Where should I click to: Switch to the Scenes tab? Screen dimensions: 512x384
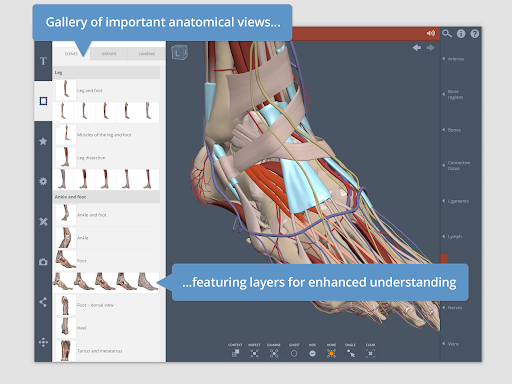[71, 54]
